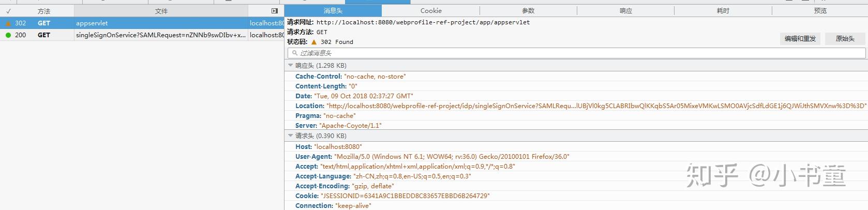
Task: Sort requests by the 文件 file column
Action: (x=161, y=11)
